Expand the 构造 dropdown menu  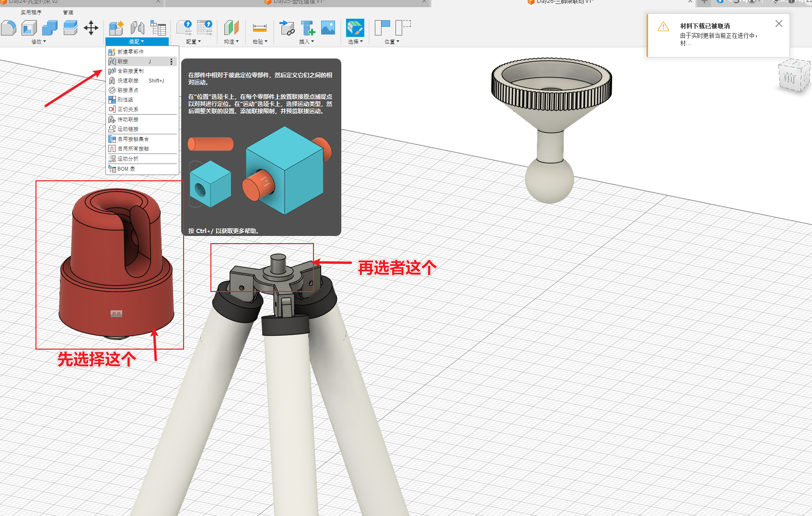click(x=231, y=42)
